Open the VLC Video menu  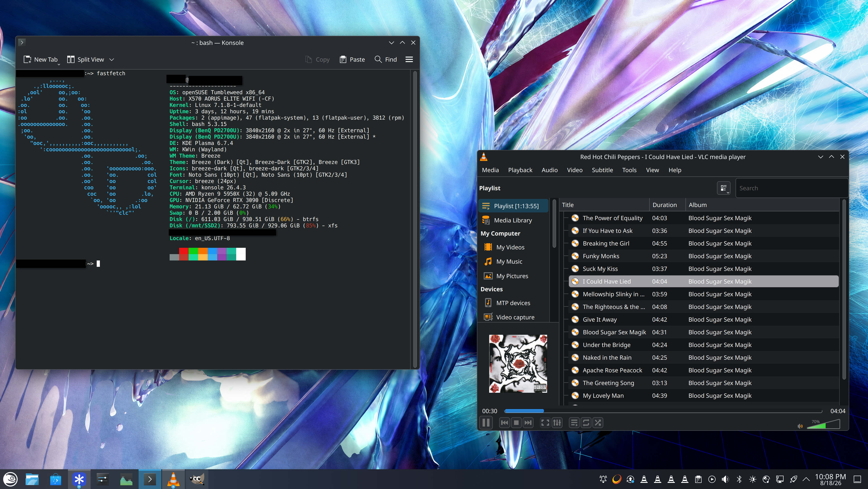pyautogui.click(x=575, y=170)
